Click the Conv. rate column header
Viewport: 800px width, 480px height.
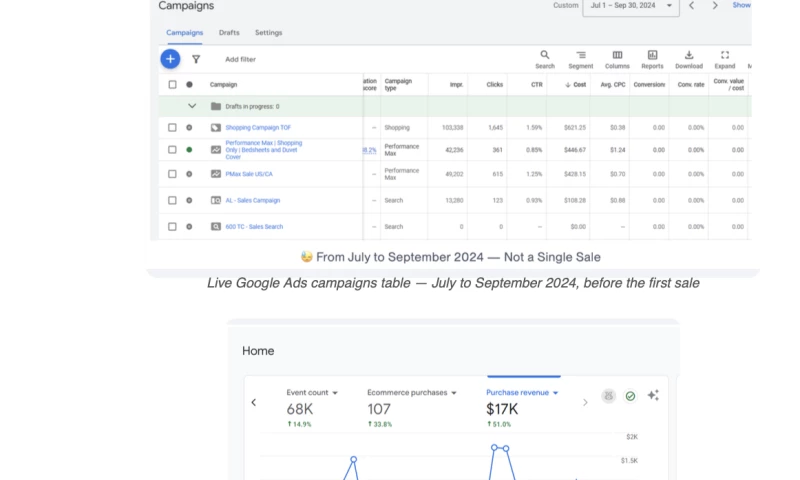click(x=691, y=85)
